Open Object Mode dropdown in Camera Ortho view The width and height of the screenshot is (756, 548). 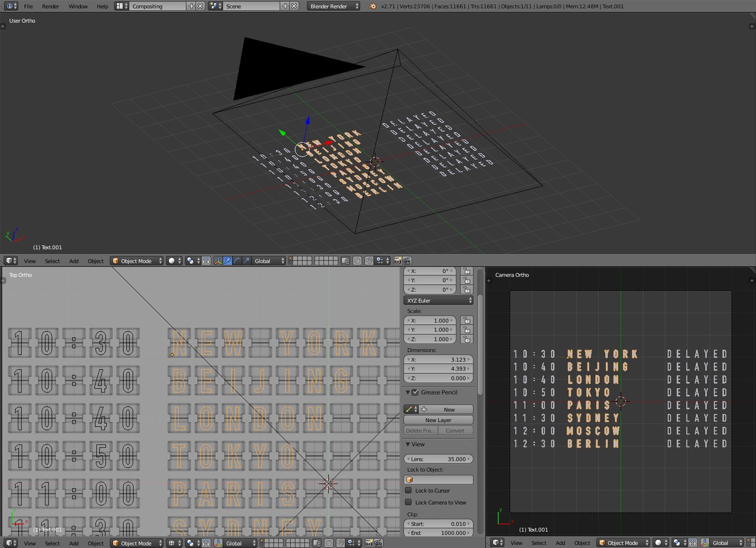623,543
